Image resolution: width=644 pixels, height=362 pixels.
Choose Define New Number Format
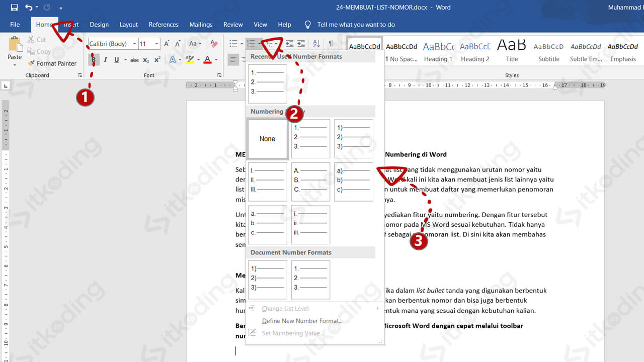click(302, 321)
